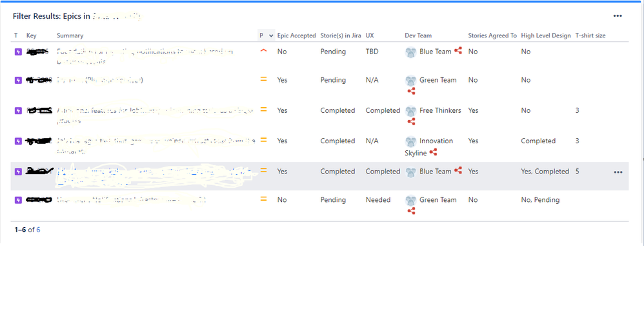Click share icon next to Blue Team in highlighted row
The height and width of the screenshot is (320, 644).
458,171
